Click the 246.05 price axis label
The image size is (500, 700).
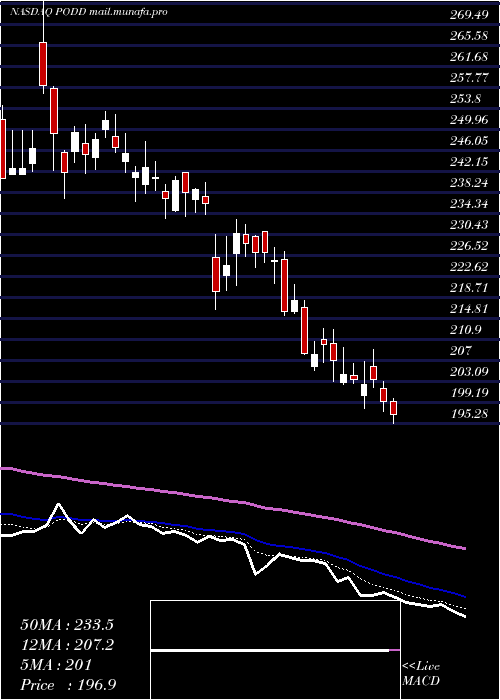(469, 141)
